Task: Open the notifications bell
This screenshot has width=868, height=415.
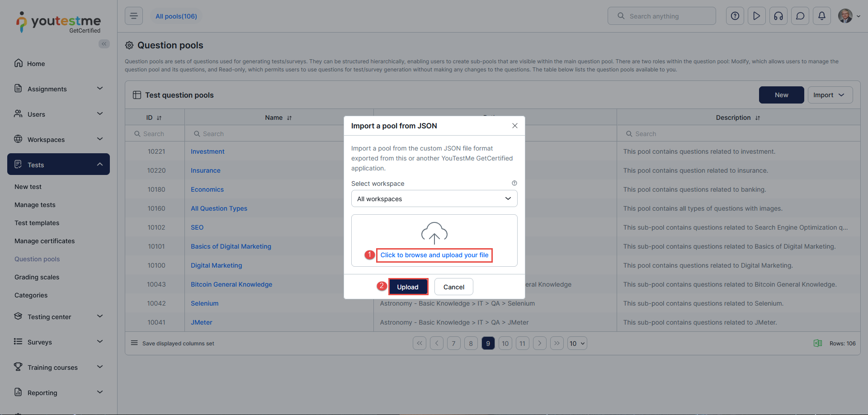Action: pyautogui.click(x=821, y=16)
